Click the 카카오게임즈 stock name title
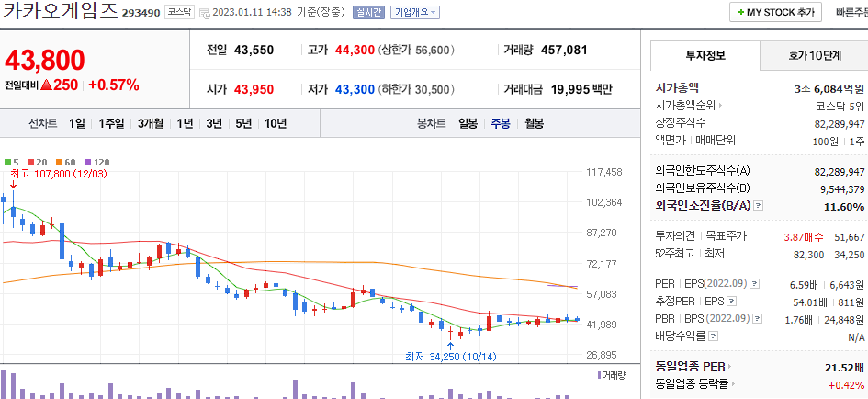The height and width of the screenshot is (399, 868). coord(60,10)
